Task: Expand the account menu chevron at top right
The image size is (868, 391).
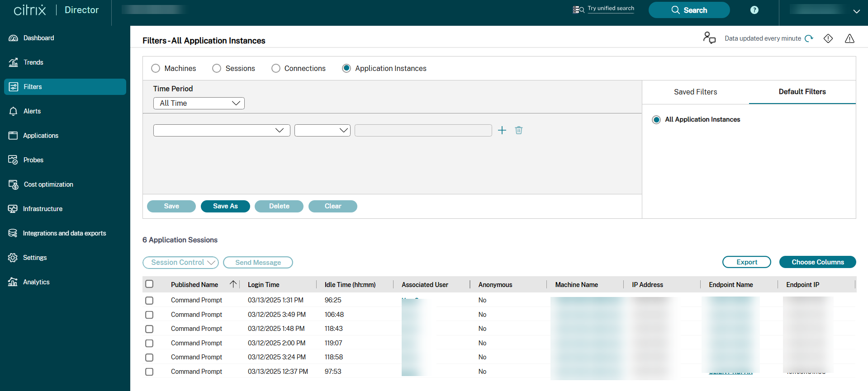Action: pos(856,11)
